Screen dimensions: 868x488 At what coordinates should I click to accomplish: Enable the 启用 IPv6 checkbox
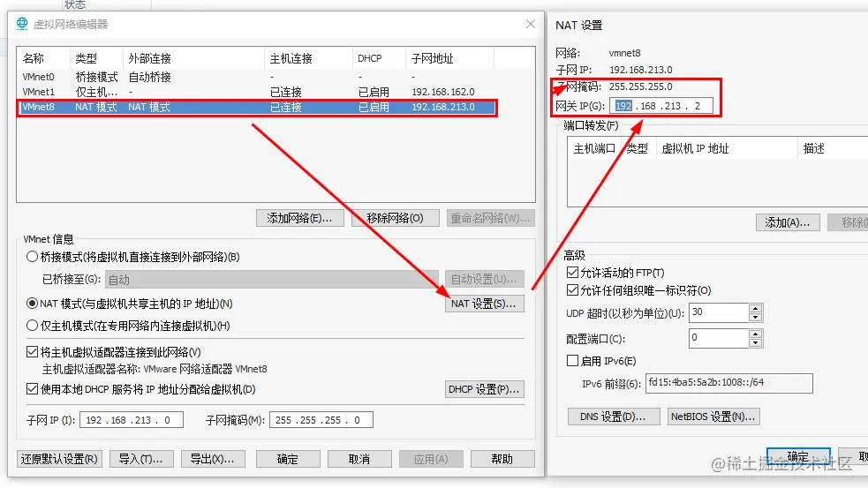coord(573,361)
